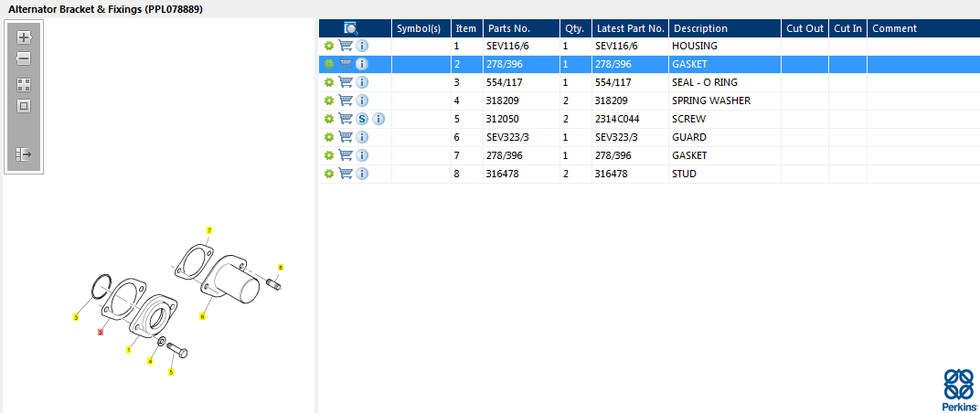980x413 pixels.
Task: Open info icon for SPRING WASHER row
Action: click(362, 101)
